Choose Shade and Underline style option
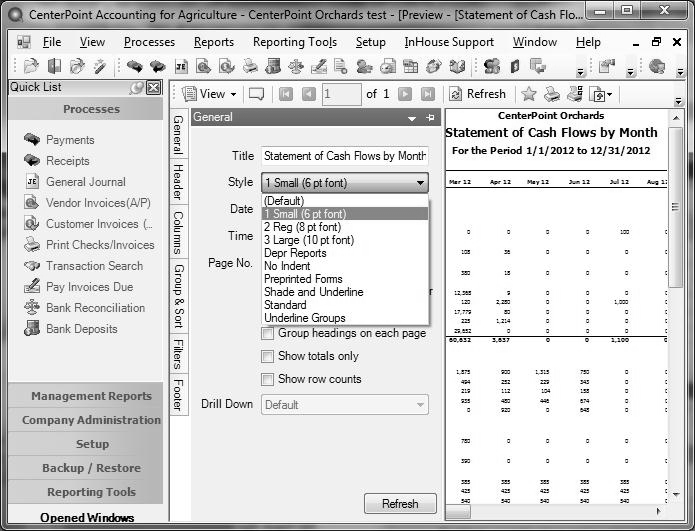 pyautogui.click(x=313, y=292)
